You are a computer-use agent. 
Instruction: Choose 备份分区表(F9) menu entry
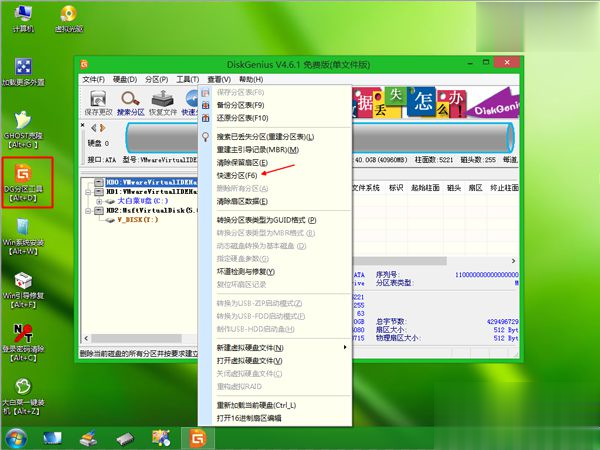click(x=240, y=105)
